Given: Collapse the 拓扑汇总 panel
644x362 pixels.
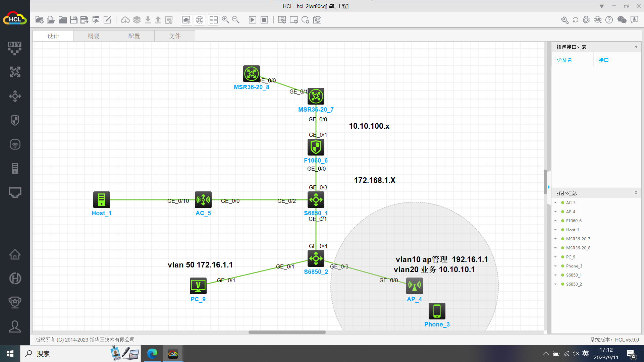Looking at the screenshot, I should coord(636,193).
